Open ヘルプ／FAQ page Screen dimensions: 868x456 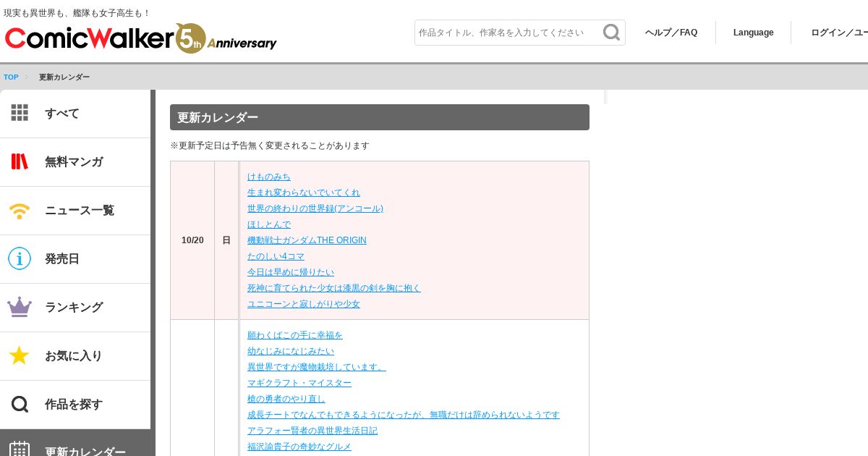click(x=671, y=33)
